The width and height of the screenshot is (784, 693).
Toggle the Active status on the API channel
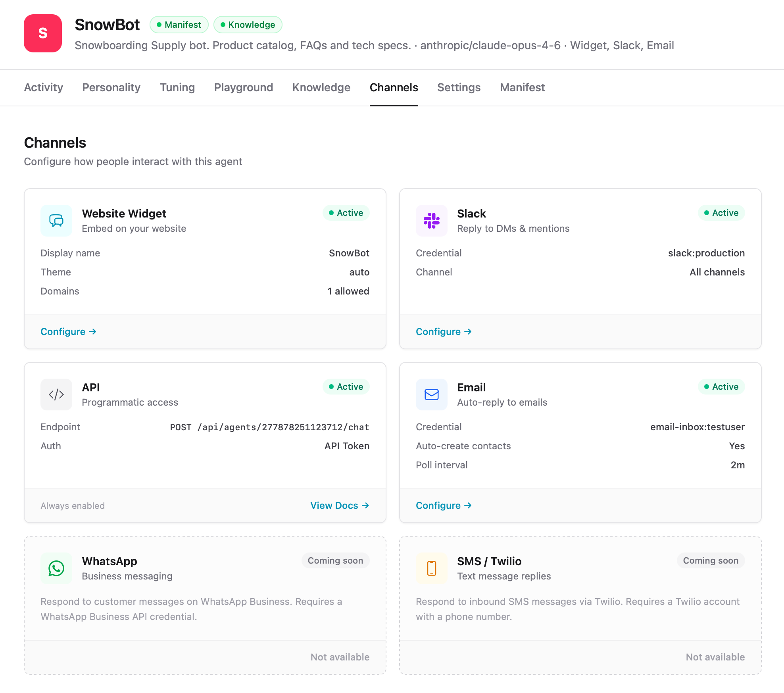[x=346, y=386]
